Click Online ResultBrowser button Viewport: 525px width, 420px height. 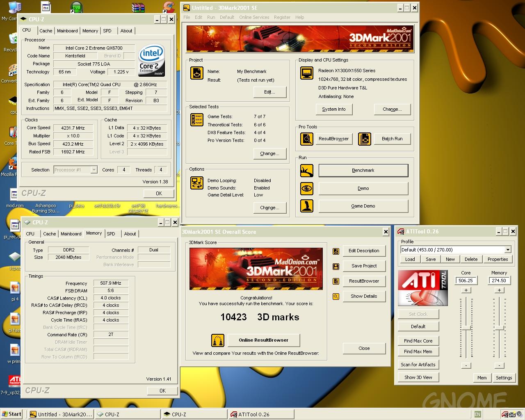[x=263, y=340]
